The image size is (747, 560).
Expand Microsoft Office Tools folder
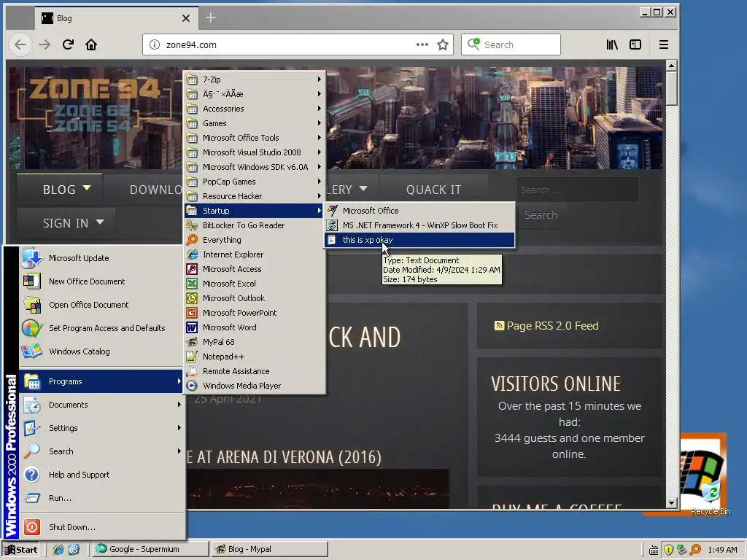[255, 138]
